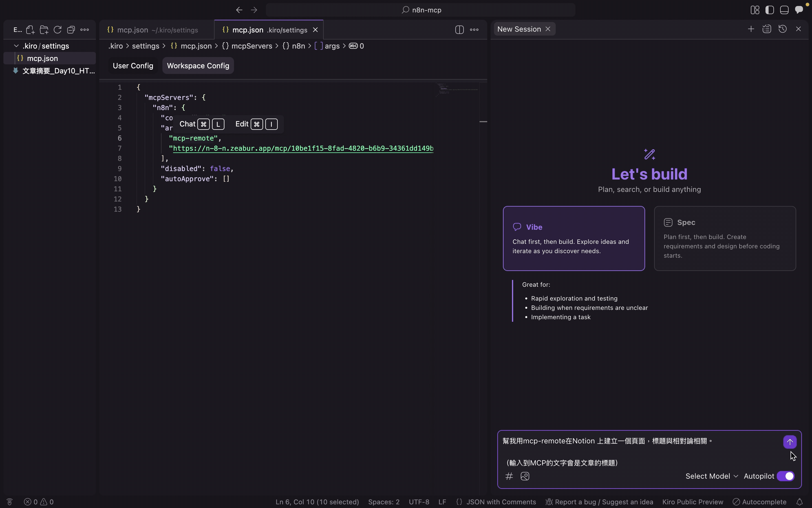Toggle the primary sidebar icon
The width and height of the screenshot is (812, 508).
click(x=770, y=10)
